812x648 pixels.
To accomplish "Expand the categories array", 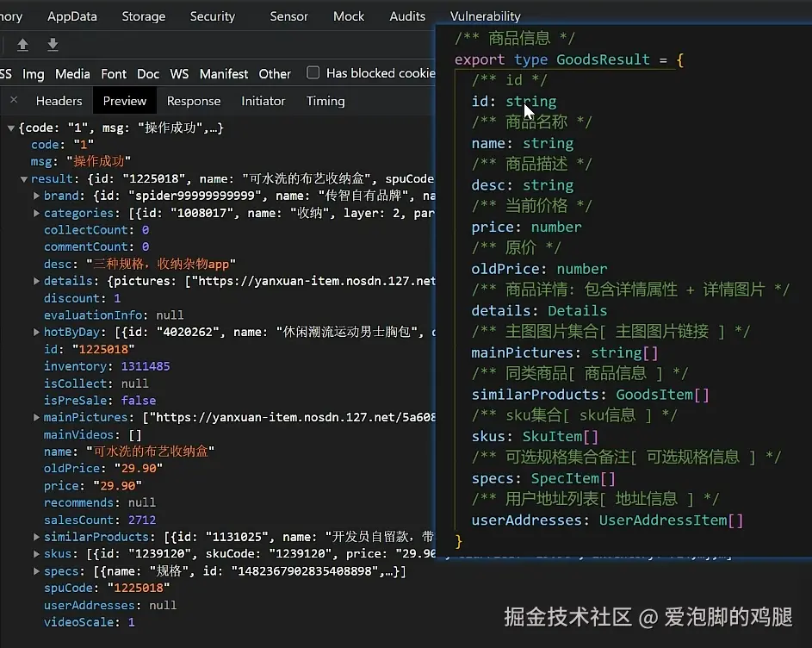I will [x=36, y=213].
